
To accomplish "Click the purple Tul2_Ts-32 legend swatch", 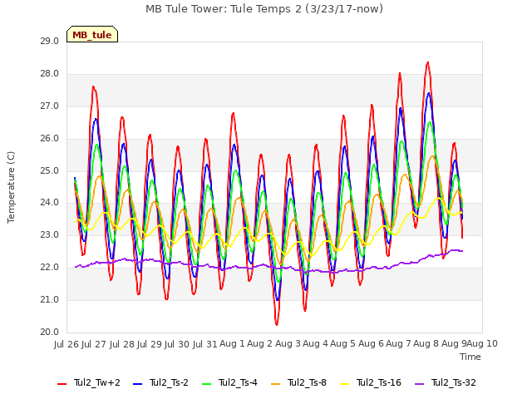I will [x=419, y=384].
